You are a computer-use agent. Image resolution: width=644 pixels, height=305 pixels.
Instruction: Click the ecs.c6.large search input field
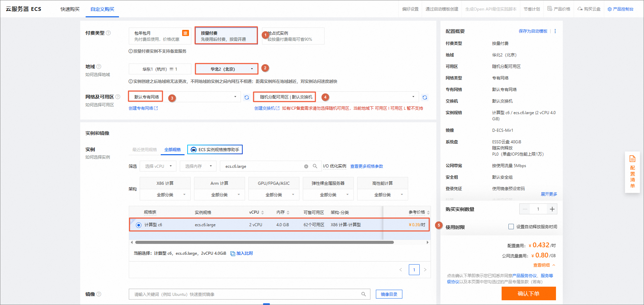(x=263, y=166)
